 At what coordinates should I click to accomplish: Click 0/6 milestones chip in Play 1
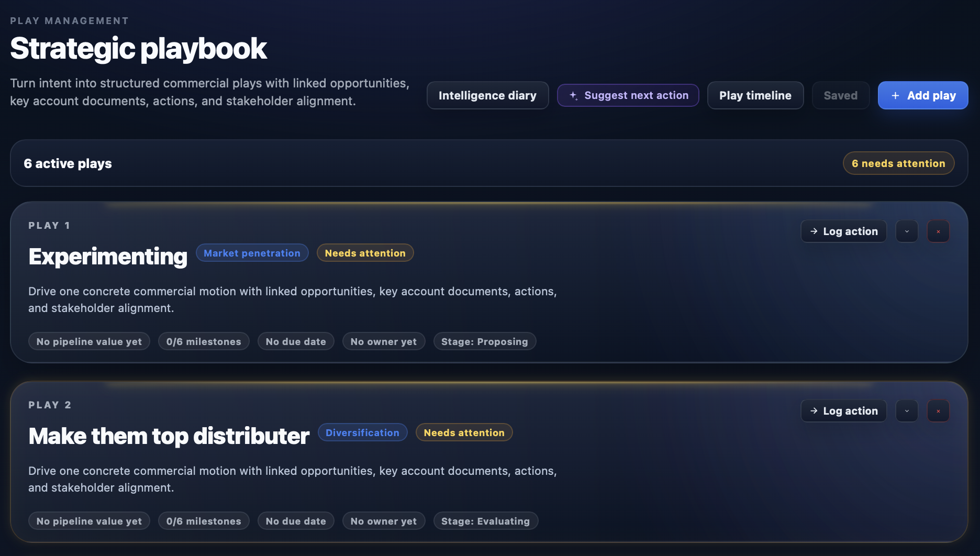(204, 341)
